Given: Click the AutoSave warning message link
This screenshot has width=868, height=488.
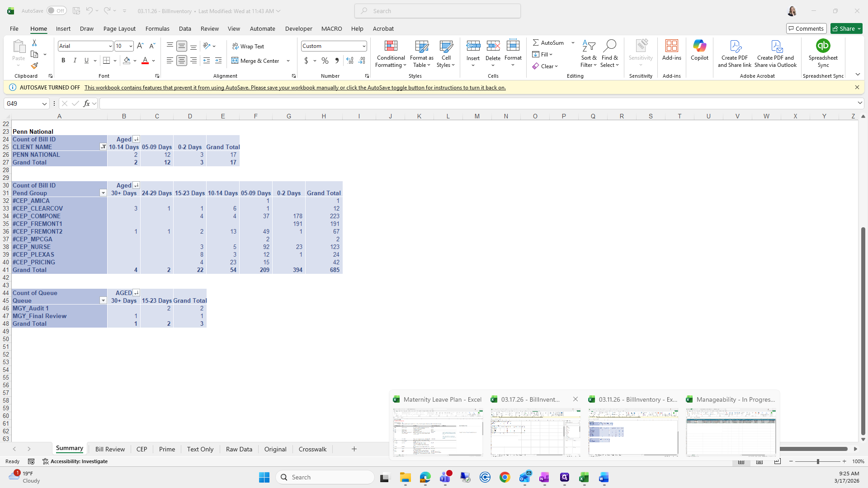Looking at the screenshot, I should (295, 88).
